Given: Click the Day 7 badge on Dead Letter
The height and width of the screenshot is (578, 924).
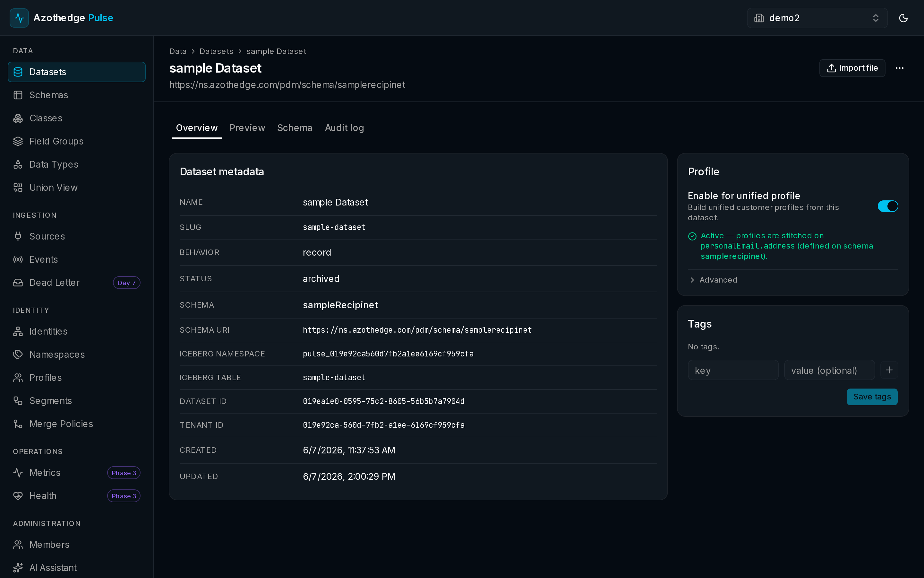Looking at the screenshot, I should tap(126, 283).
